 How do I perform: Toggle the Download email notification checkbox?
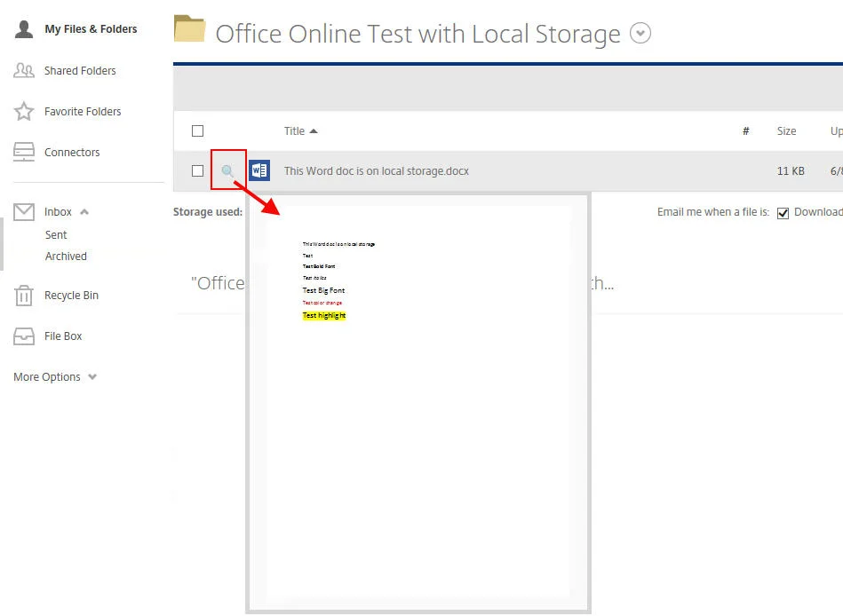783,213
